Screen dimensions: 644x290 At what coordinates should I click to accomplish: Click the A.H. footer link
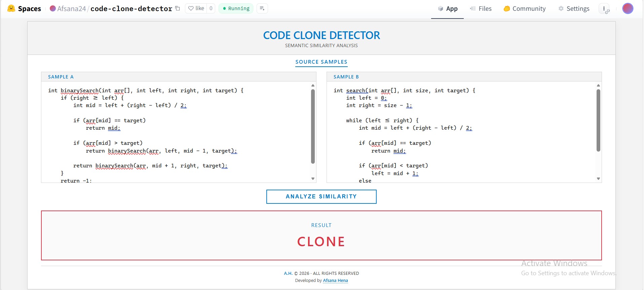[x=288, y=273]
